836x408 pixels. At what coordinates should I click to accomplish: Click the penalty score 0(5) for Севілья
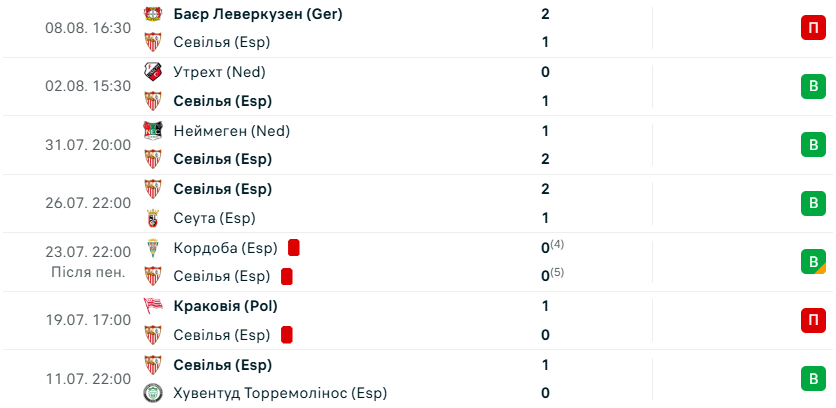coord(552,275)
